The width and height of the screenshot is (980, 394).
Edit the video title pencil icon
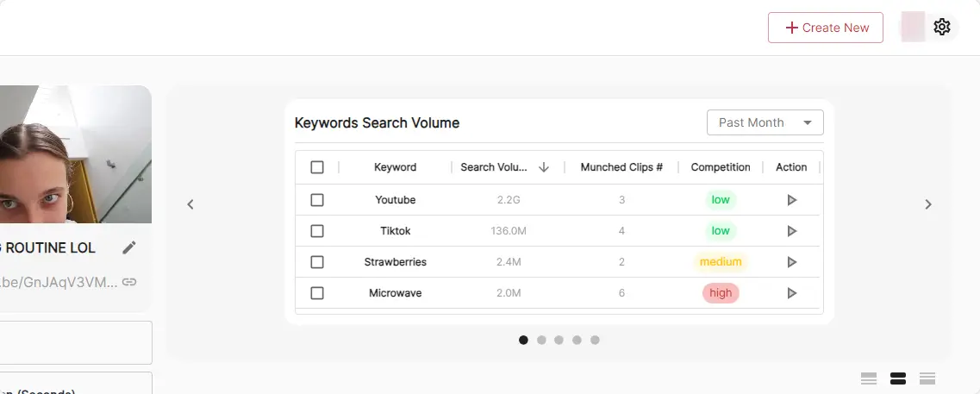[x=128, y=247]
